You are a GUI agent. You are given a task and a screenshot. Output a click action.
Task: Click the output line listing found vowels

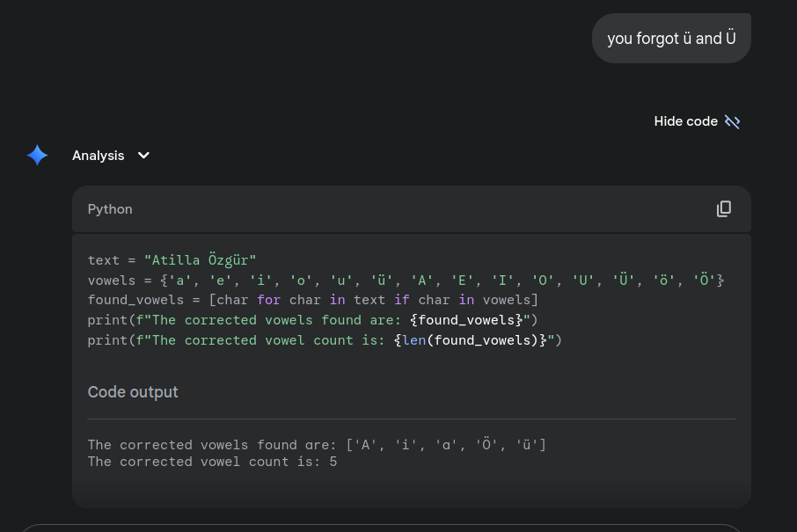click(x=317, y=445)
